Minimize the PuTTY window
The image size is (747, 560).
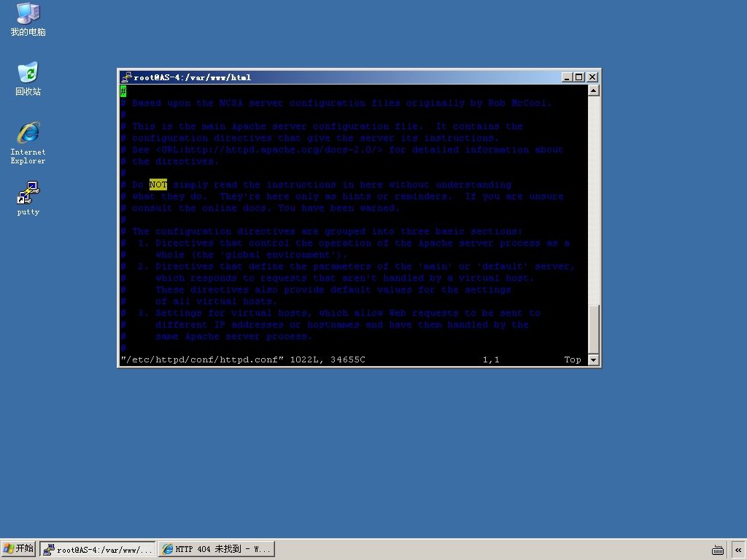567,77
